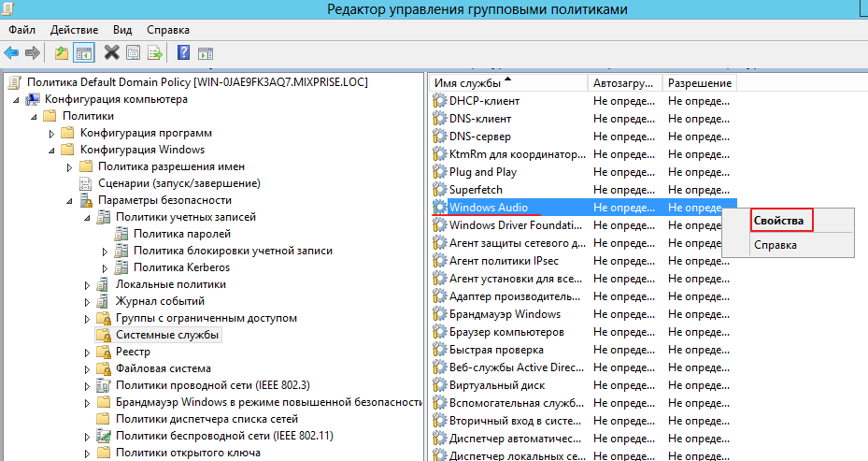Image resolution: width=868 pixels, height=461 pixels.
Task: Click the Автозагрузка column header
Action: tap(624, 83)
